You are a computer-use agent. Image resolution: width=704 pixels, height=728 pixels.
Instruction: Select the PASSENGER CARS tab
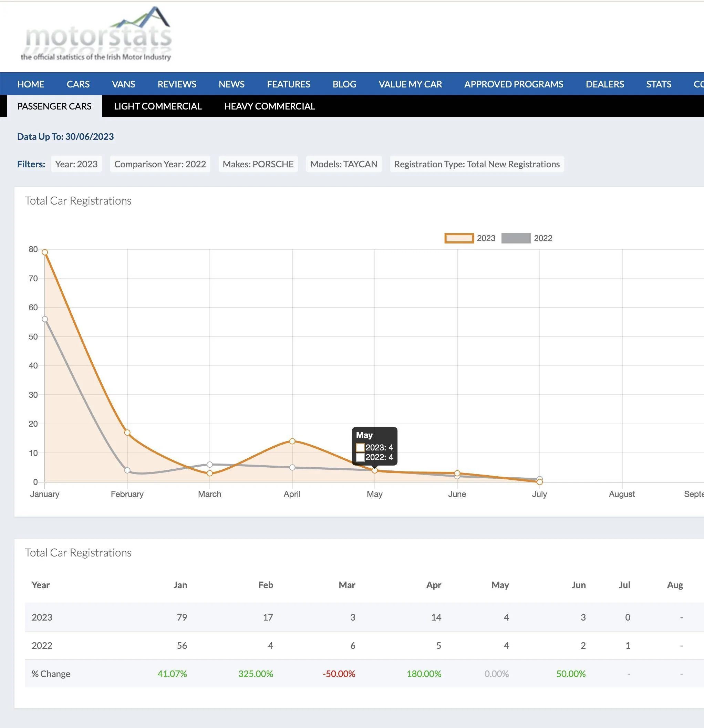pyautogui.click(x=54, y=106)
